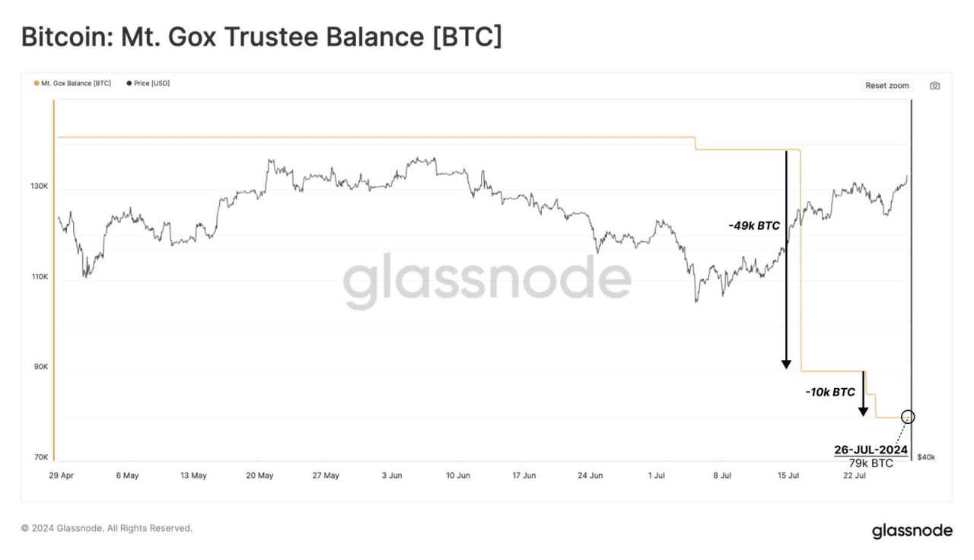Click the Glassnode copyright notice text
Screen dimensions: 974x560
[107, 528]
